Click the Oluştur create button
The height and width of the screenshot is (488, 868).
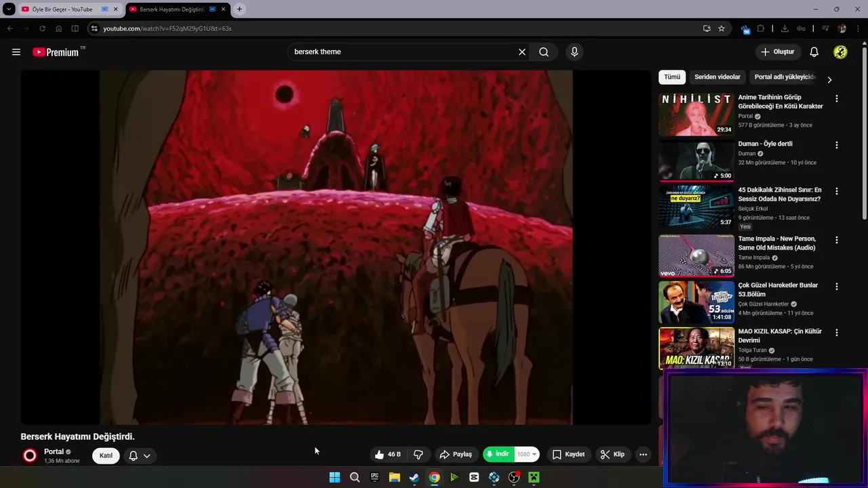click(778, 52)
